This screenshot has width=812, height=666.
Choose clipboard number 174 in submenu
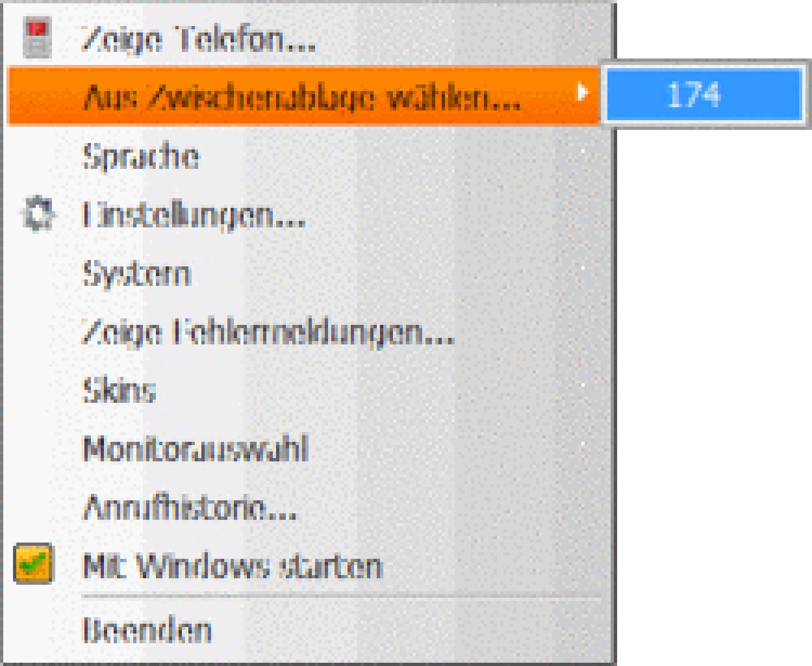coord(704,95)
